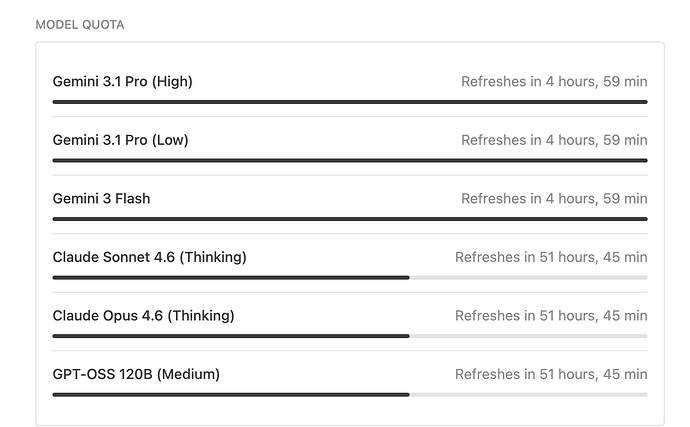Click refresh time text for Gemini 3 Flash
The width and height of the screenshot is (690, 427).
tap(554, 199)
